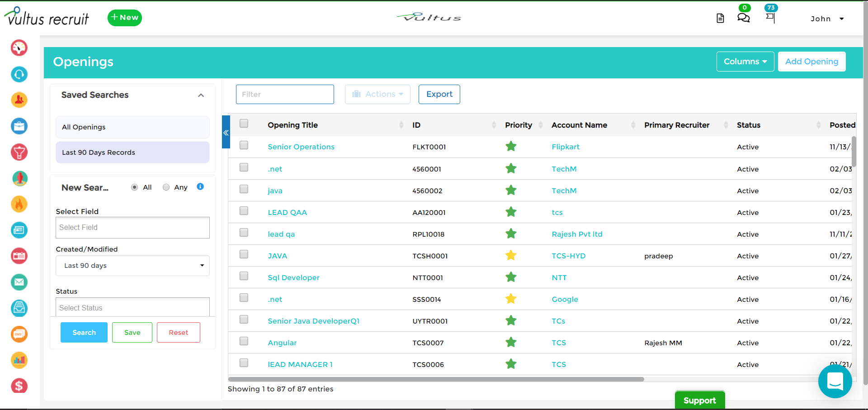Toggle the select-all checkbox in table header

click(x=244, y=124)
